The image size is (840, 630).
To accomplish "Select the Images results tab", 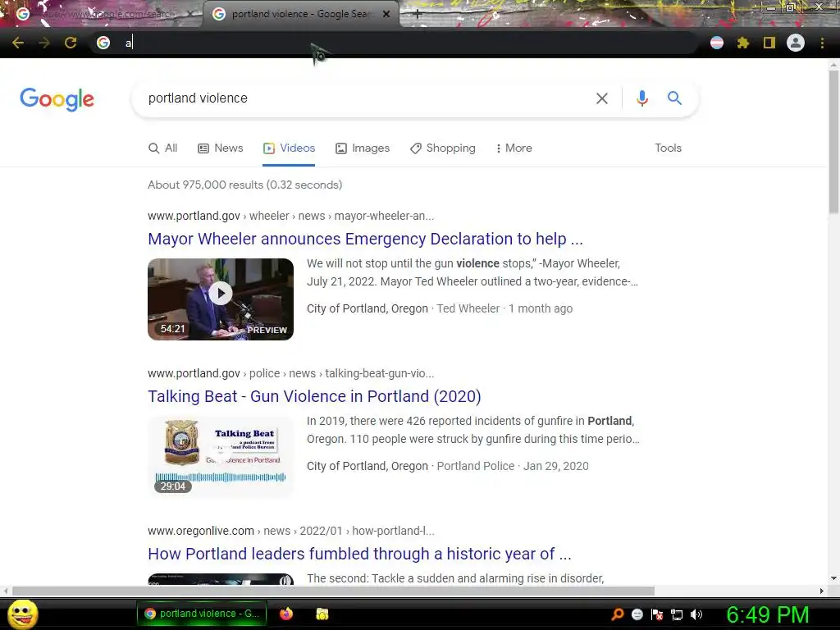I will (363, 148).
